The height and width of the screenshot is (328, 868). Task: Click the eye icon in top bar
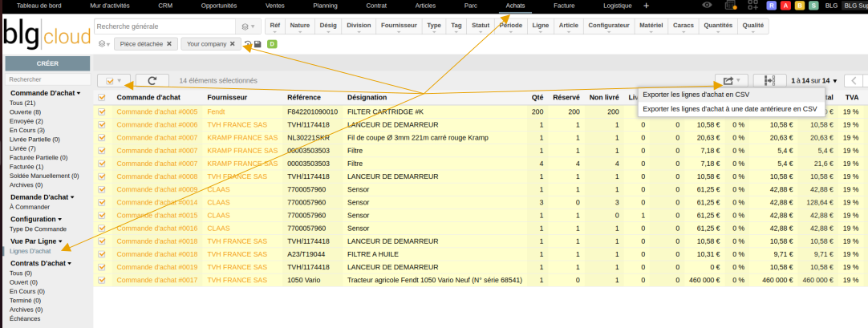[707, 5]
